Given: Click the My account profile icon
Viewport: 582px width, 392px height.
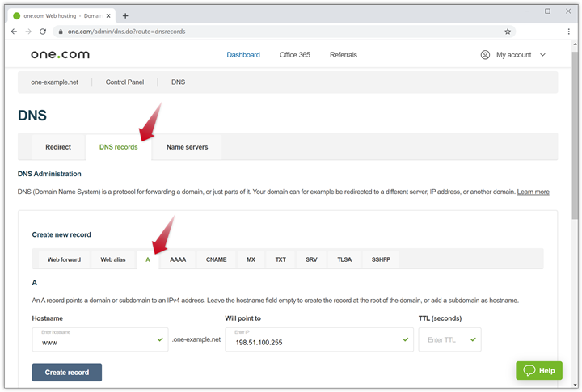Looking at the screenshot, I should tap(485, 55).
